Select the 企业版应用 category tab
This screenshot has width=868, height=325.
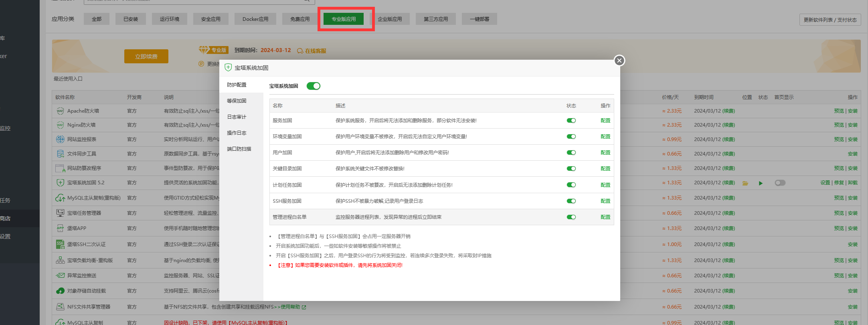click(x=390, y=19)
